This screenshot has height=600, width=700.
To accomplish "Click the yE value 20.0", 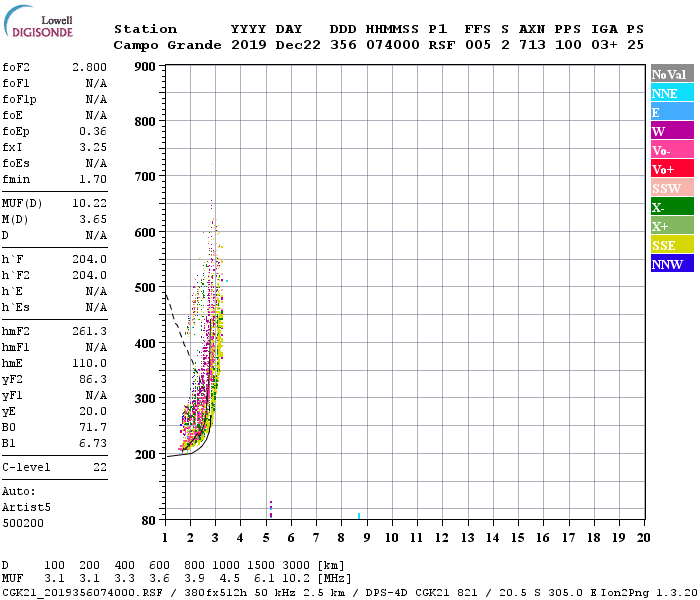I will coord(93,411).
